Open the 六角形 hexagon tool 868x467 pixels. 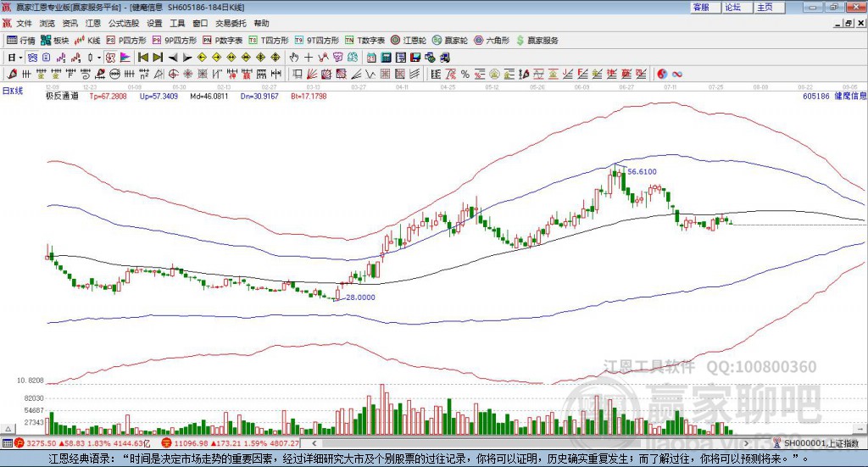click(492, 41)
